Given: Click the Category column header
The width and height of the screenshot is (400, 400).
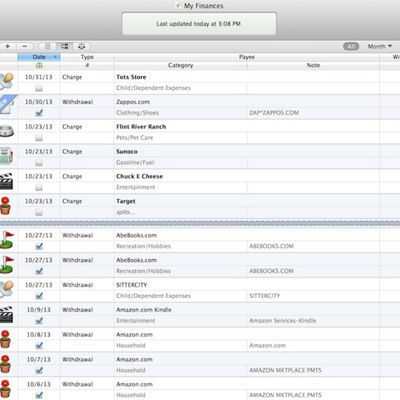Looking at the screenshot, I should coord(180,65).
